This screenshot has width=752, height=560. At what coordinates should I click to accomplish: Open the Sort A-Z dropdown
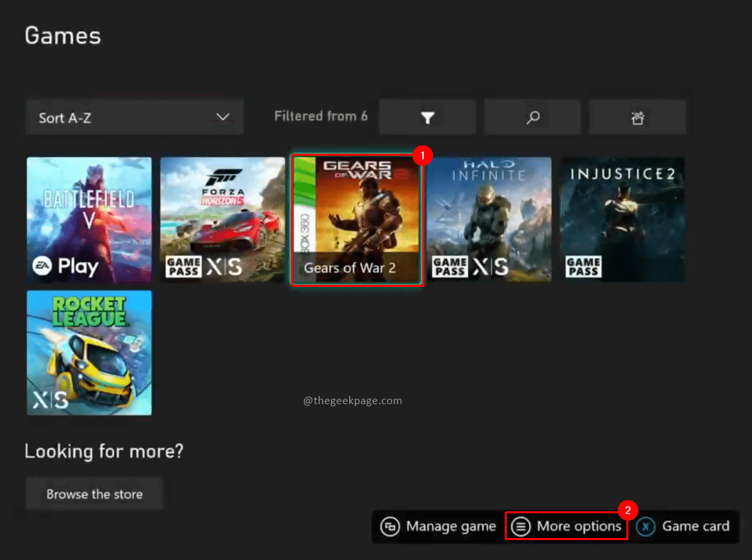pyautogui.click(x=135, y=117)
